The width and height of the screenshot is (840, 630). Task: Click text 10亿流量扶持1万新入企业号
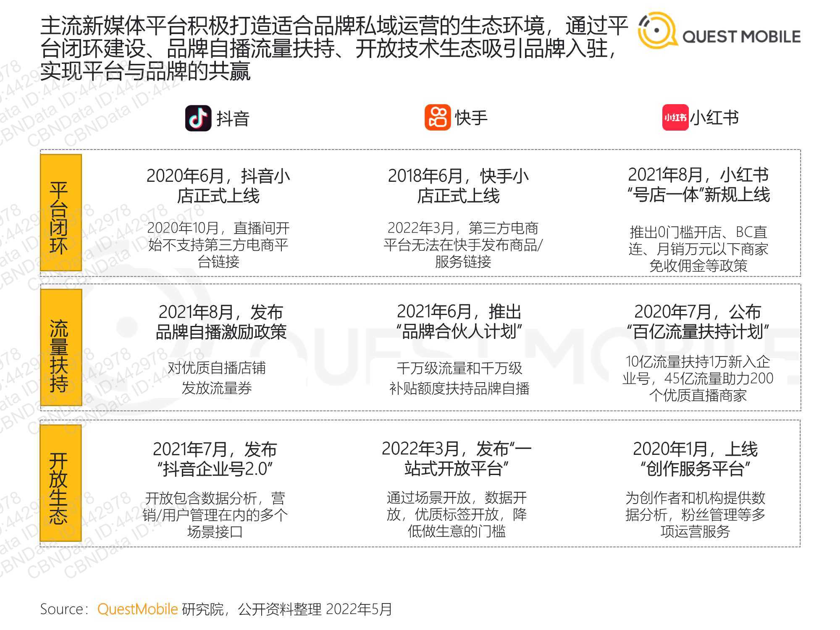click(698, 378)
